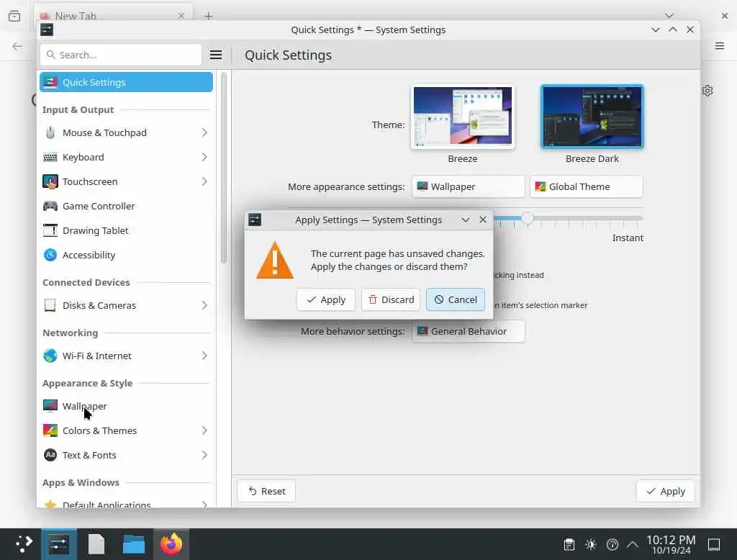Select the Firefox New Tab tab
This screenshot has width=737, height=560.
(113, 16)
